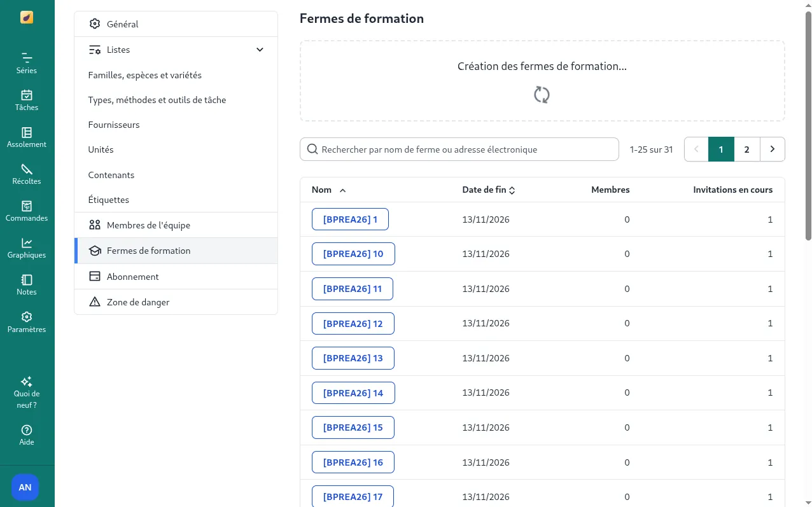Go to page 2 of the farm list
The height and width of the screenshot is (507, 812).
pyautogui.click(x=746, y=149)
